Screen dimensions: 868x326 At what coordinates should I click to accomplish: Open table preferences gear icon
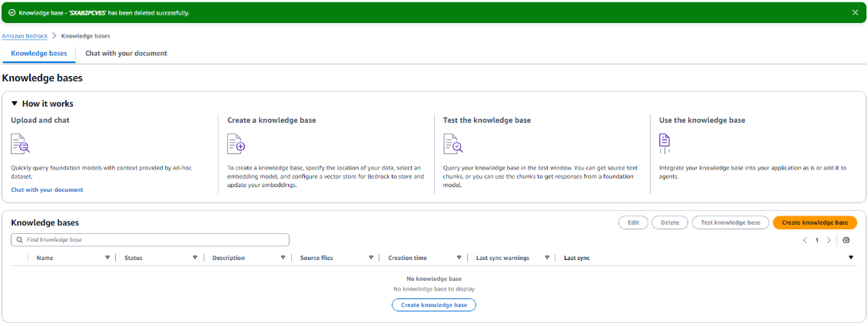[846, 240]
